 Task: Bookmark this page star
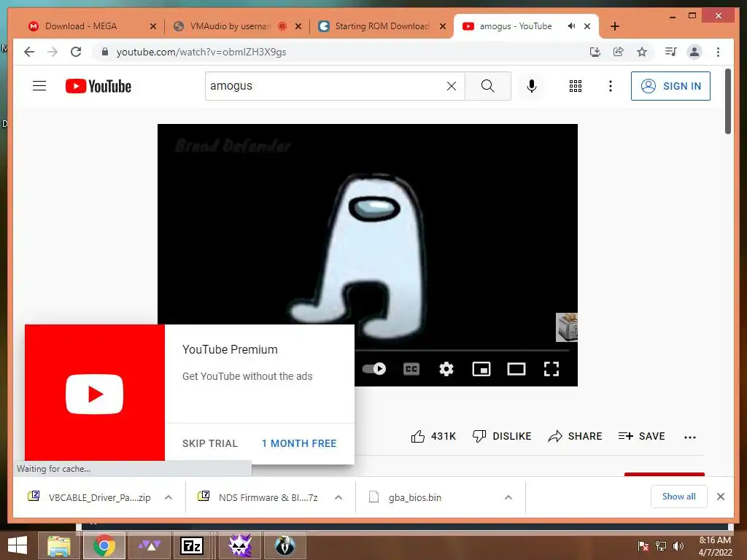[x=642, y=52]
